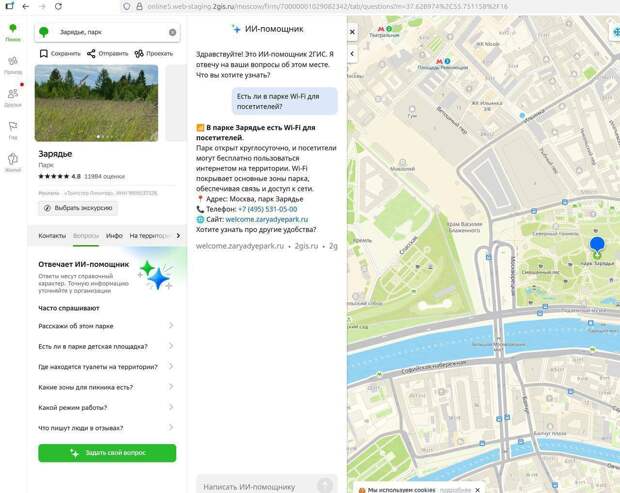Send message with the arrow button in chat
Image resolution: width=620 pixels, height=493 pixels.
click(324, 486)
